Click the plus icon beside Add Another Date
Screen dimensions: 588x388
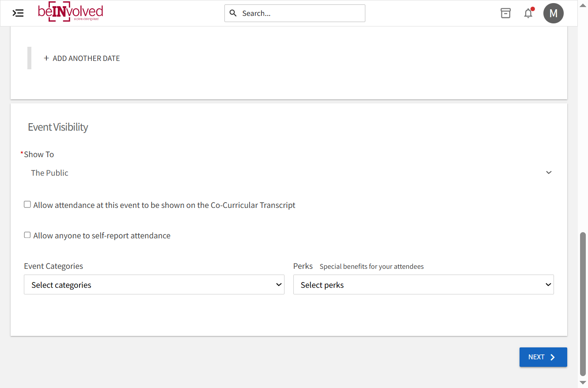click(46, 58)
